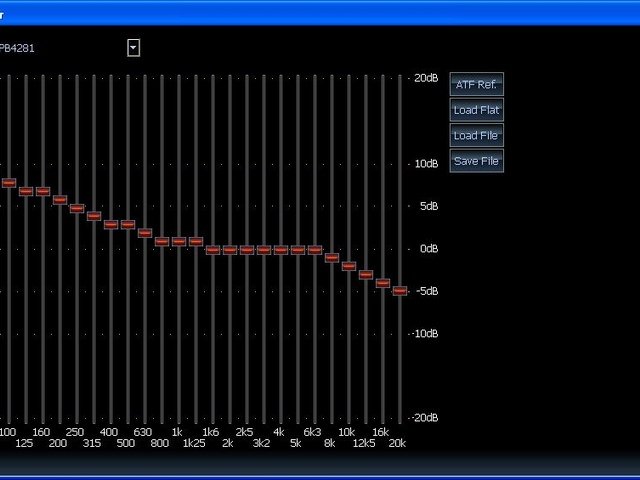Select the 2k5 equalizer slider handle
The height and width of the screenshot is (480, 640).
click(247, 250)
